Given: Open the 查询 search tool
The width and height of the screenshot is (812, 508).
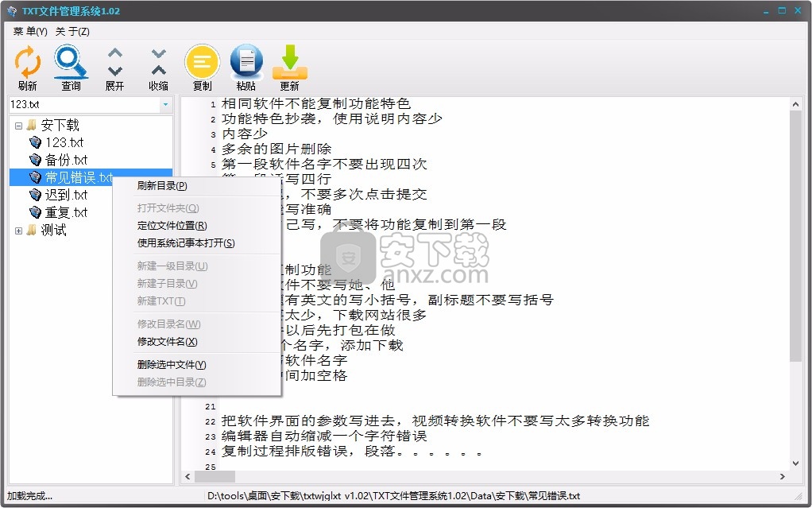Looking at the screenshot, I should pos(71,62).
